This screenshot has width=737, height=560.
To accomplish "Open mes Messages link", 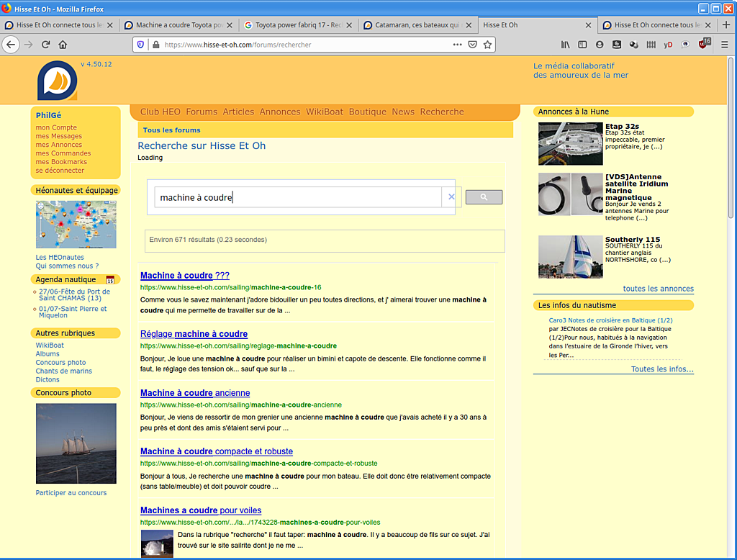I will [x=59, y=136].
